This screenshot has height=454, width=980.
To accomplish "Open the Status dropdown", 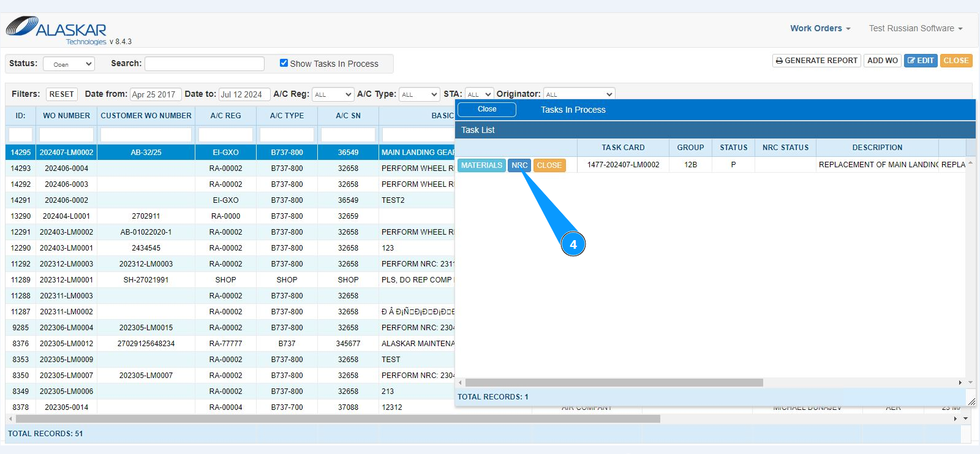I will tap(69, 64).
